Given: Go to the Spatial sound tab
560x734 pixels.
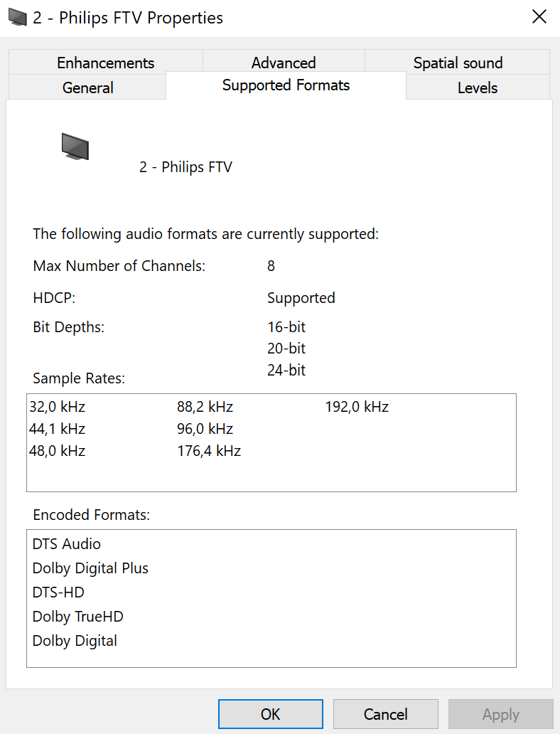Looking at the screenshot, I should [x=458, y=63].
